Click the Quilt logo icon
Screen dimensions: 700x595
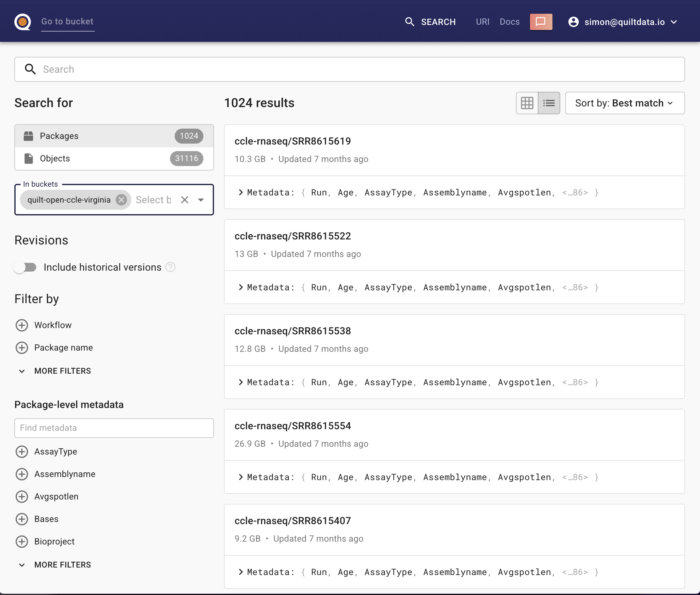pos(22,22)
